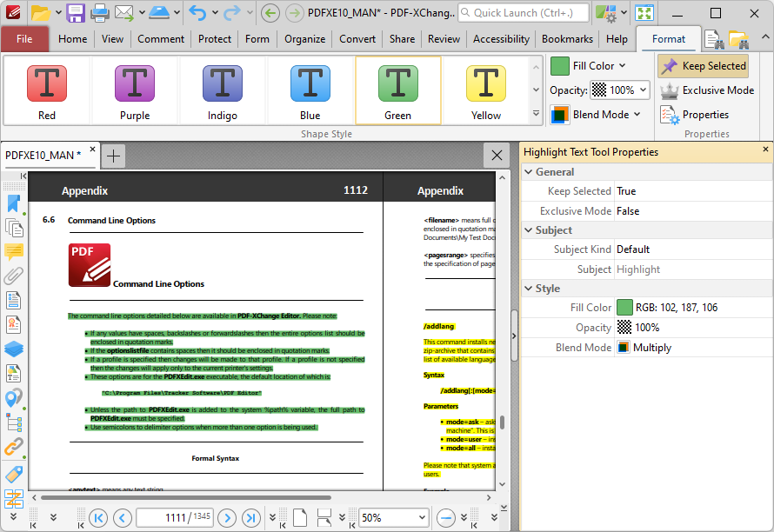Go to the previous page arrow
Screen dimensions: 774x532
pos(123,518)
